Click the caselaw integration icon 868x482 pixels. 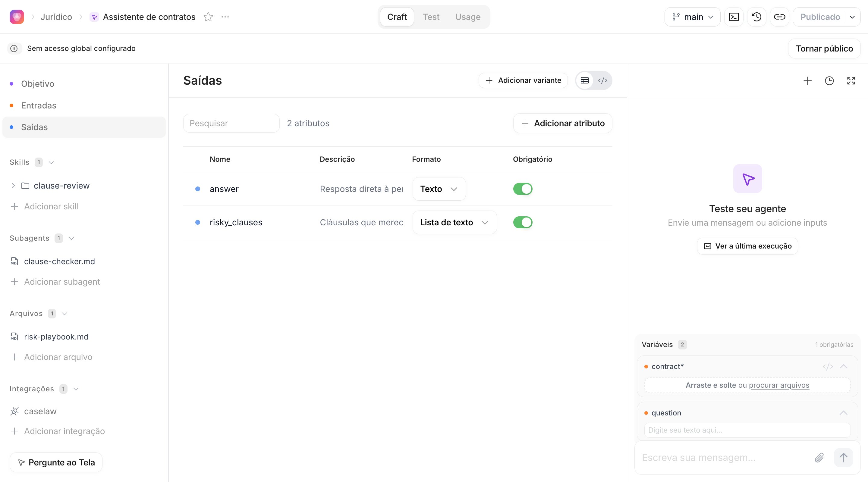click(14, 411)
